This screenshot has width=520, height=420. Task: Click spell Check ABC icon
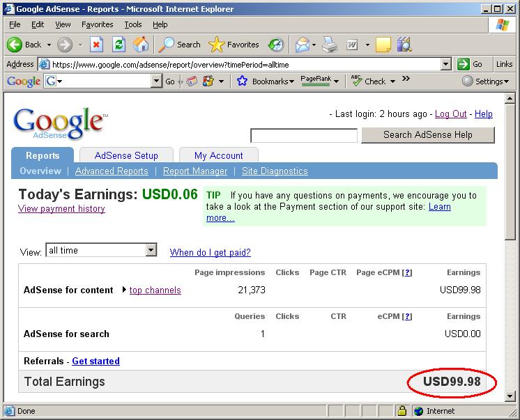click(356, 81)
